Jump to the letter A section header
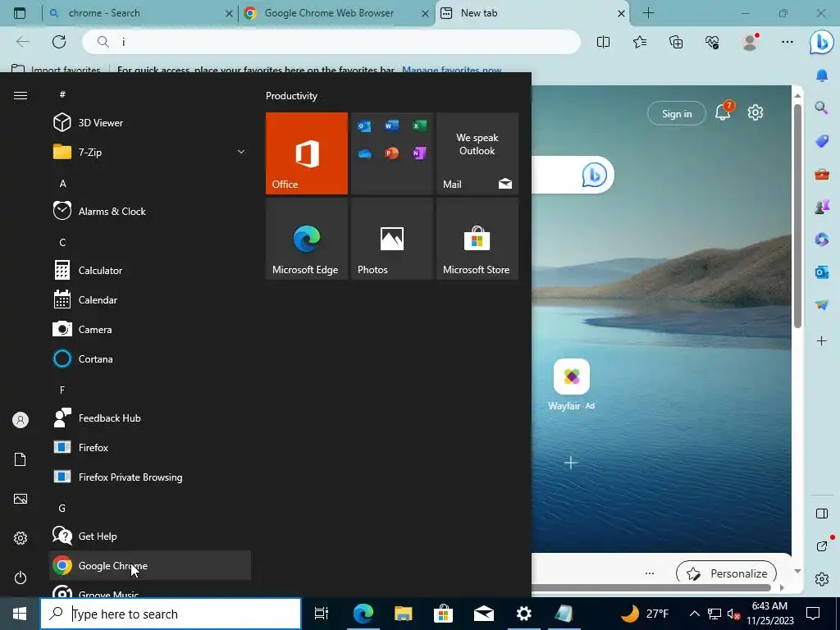Image resolution: width=840 pixels, height=630 pixels. click(62, 183)
